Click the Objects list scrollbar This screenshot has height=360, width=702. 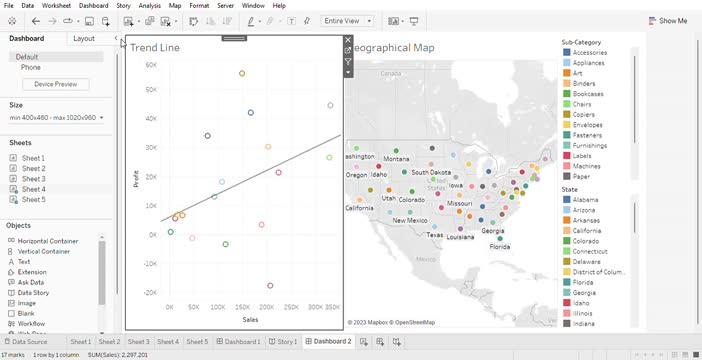(x=102, y=273)
